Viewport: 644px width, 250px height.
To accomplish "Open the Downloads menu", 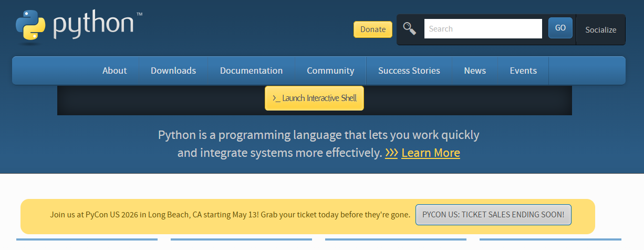I will click(173, 71).
